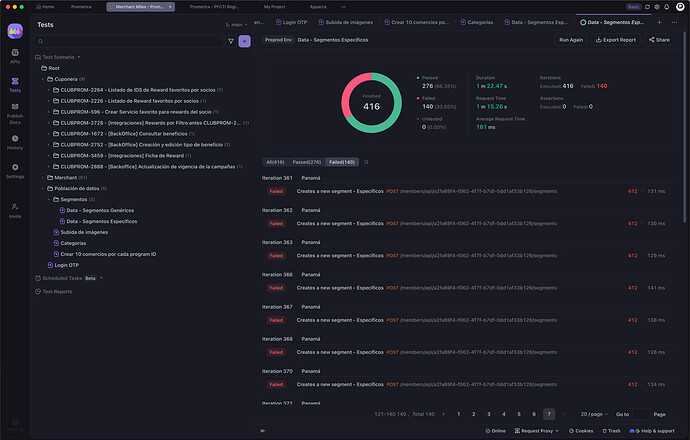690x440 pixels.
Task: Click the purple plus add button
Action: coord(245,41)
